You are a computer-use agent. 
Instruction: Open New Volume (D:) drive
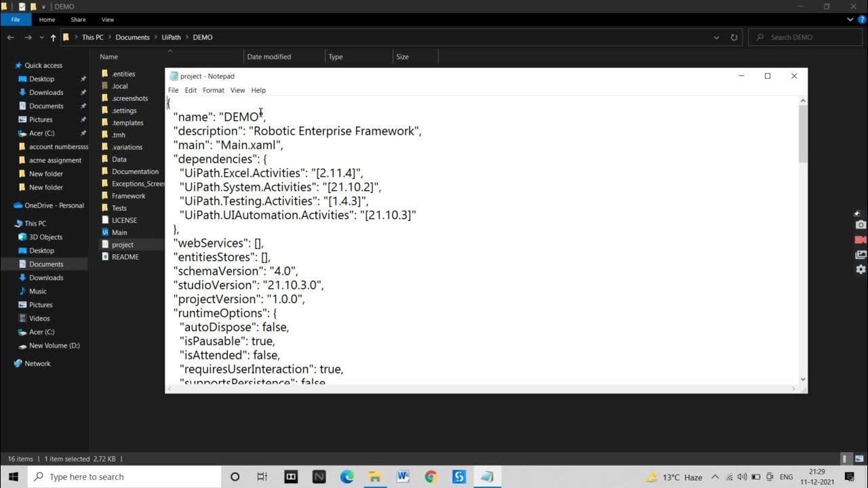pos(54,346)
